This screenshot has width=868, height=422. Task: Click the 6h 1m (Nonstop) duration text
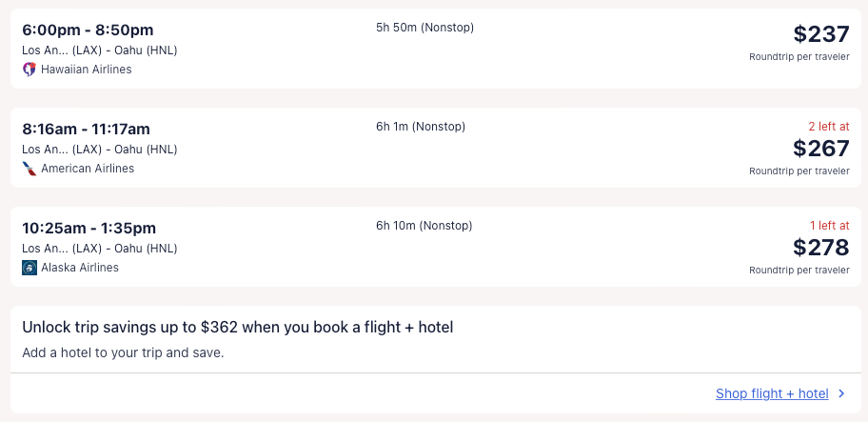[x=421, y=127]
